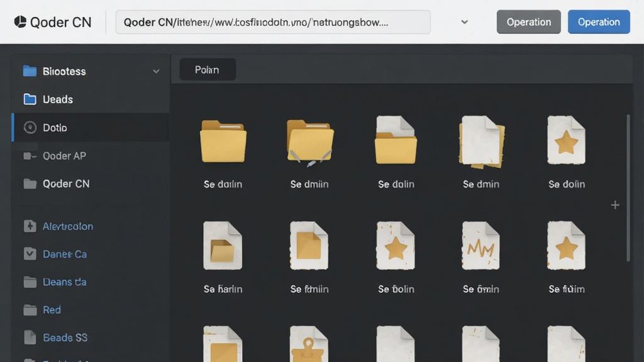
Task: Click the vertical scrollbar of file grid
Action: tap(628, 188)
